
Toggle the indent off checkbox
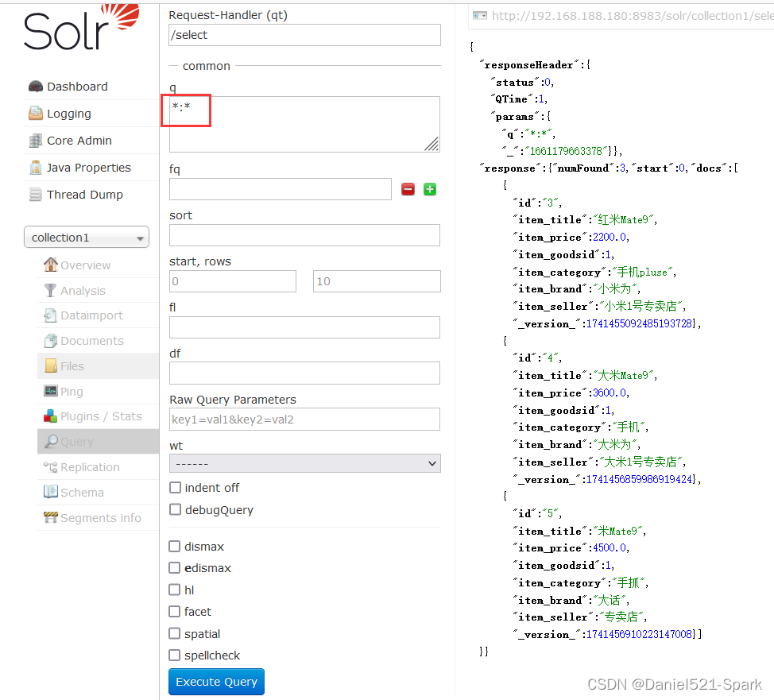pyautogui.click(x=175, y=487)
